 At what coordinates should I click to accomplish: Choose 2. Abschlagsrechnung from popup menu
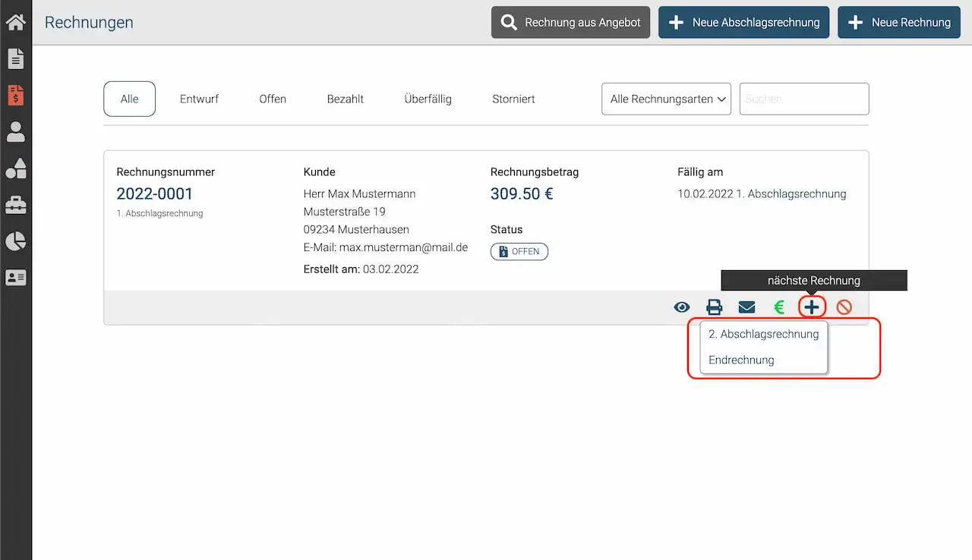763,334
